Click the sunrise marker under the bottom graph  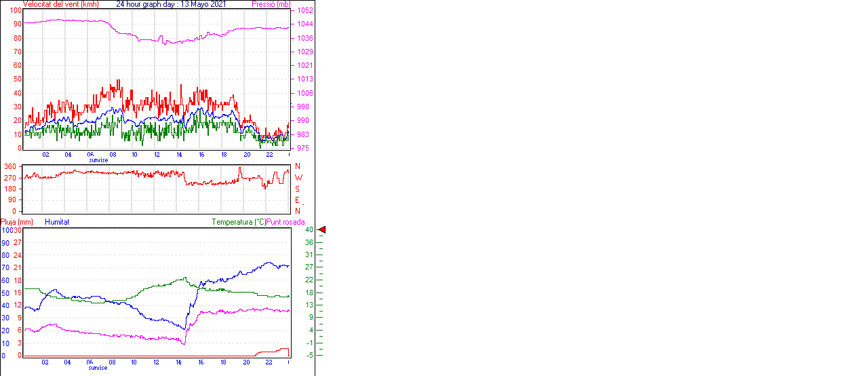point(98,368)
